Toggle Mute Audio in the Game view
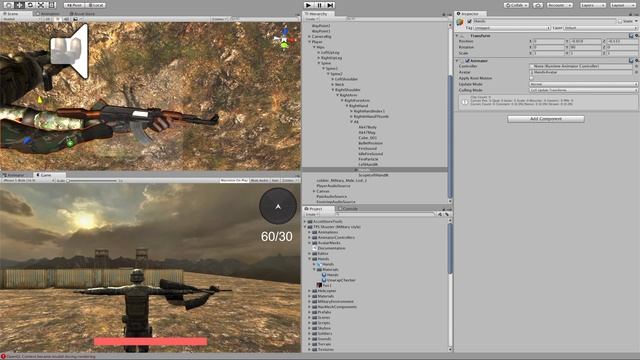Image resolution: width=640 pixels, height=360 pixels. pyautogui.click(x=260, y=180)
